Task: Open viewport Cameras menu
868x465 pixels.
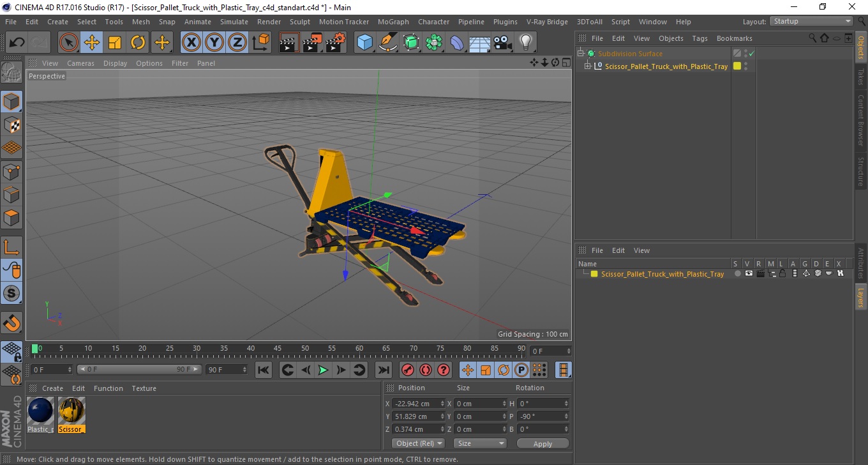Action: pos(80,63)
